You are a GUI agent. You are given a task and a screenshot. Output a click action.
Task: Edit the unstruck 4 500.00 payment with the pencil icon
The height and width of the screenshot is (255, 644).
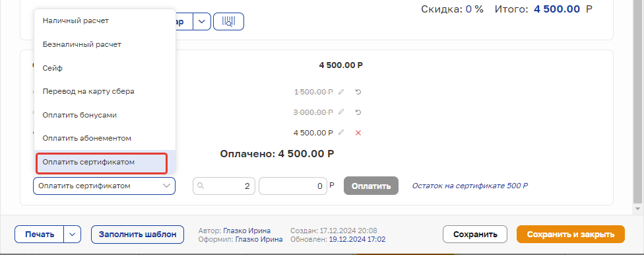(340, 132)
